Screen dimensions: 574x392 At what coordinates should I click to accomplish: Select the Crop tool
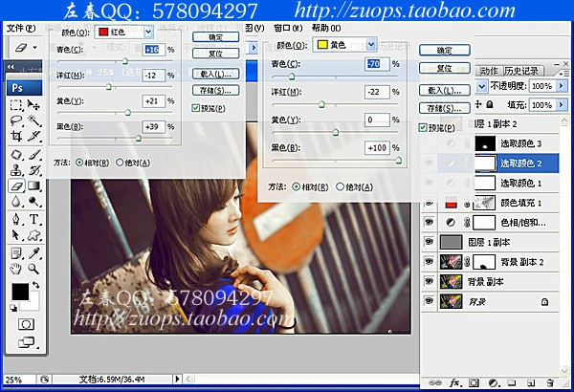15,136
